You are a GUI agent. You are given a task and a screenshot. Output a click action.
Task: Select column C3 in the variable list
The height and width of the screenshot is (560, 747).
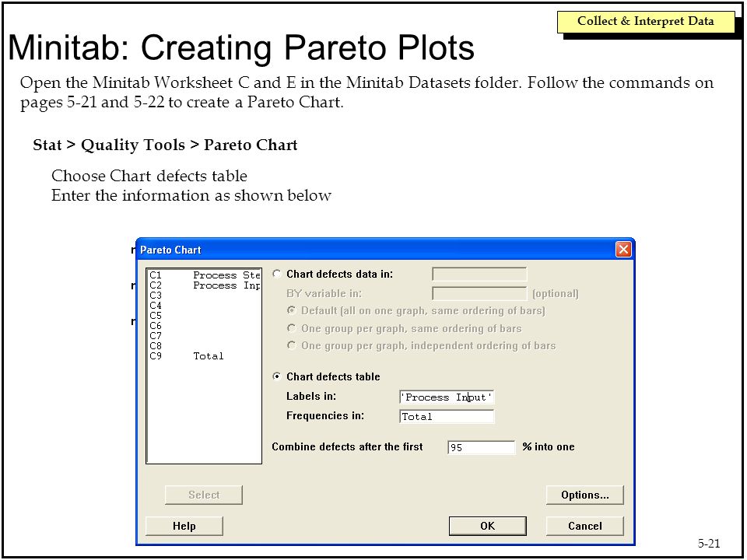click(205, 296)
